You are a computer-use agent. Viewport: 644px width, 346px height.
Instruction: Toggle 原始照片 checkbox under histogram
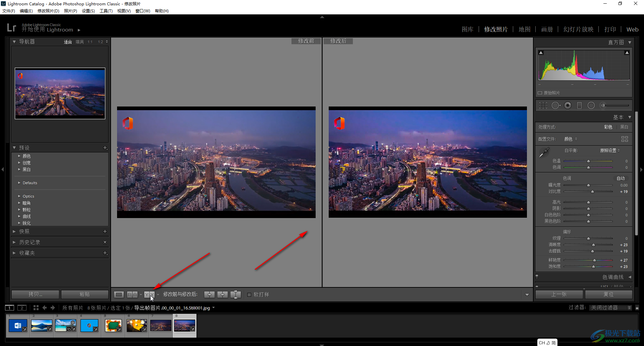[540, 93]
